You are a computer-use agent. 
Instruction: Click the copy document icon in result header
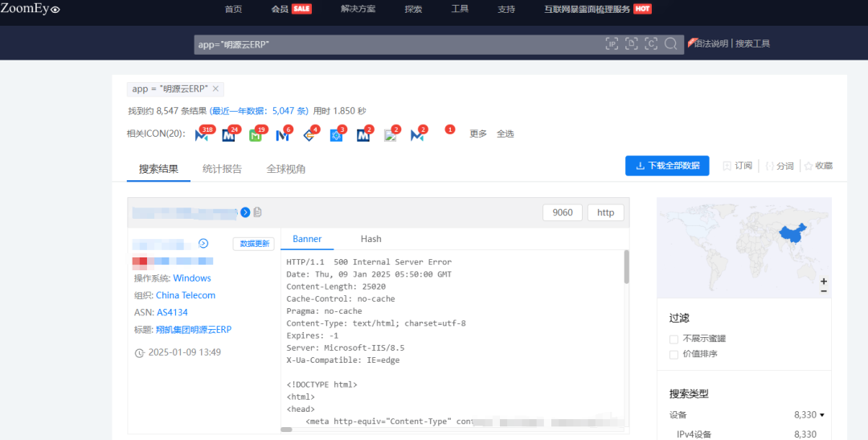point(257,212)
